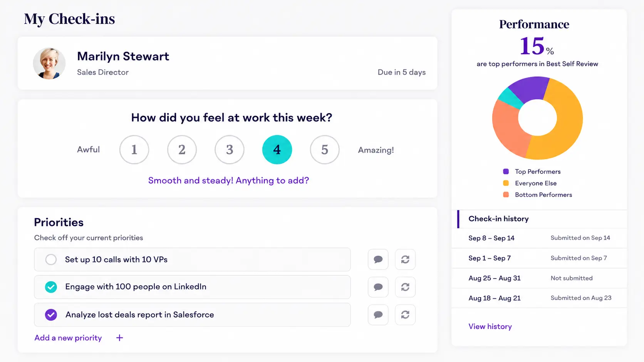The image size is (644, 362).
Task: Open comment for Salesforce lost deals priority
Action: pyautogui.click(x=378, y=315)
